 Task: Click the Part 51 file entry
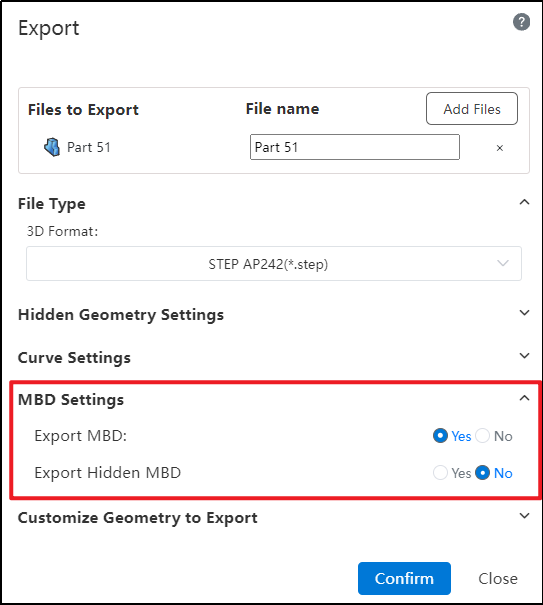click(89, 147)
